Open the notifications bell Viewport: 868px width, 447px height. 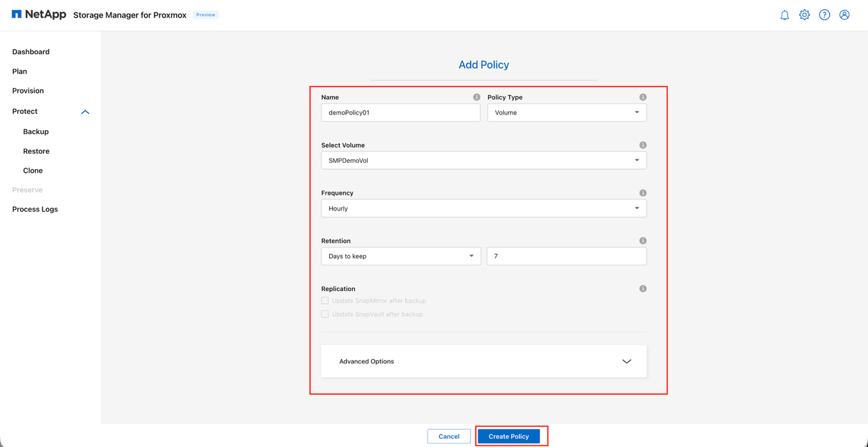pyautogui.click(x=784, y=14)
